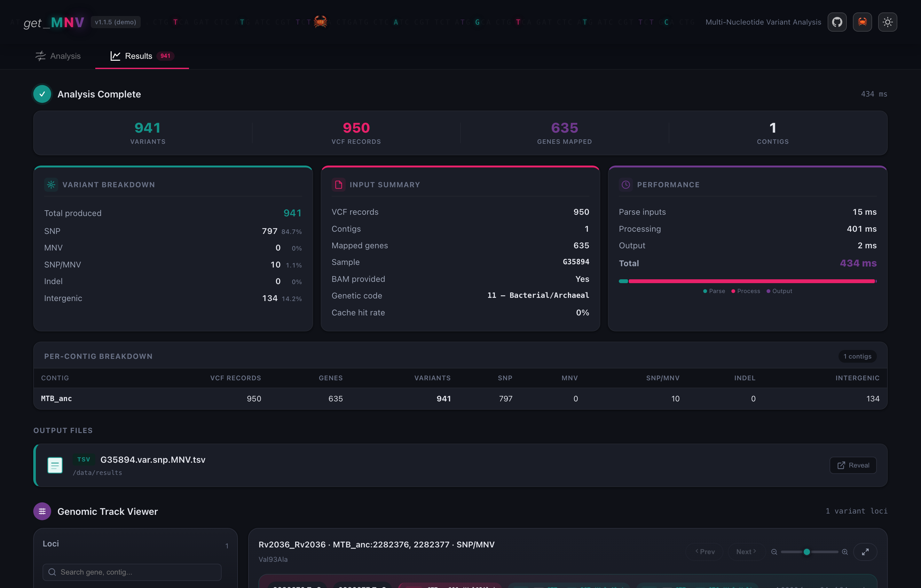Click the performance timing progress bar

pyautogui.click(x=748, y=281)
